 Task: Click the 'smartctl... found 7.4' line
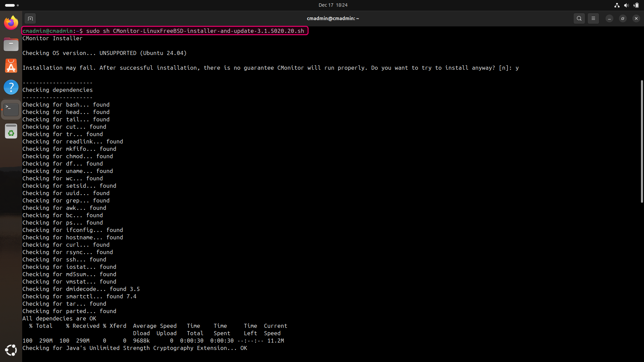click(x=79, y=296)
